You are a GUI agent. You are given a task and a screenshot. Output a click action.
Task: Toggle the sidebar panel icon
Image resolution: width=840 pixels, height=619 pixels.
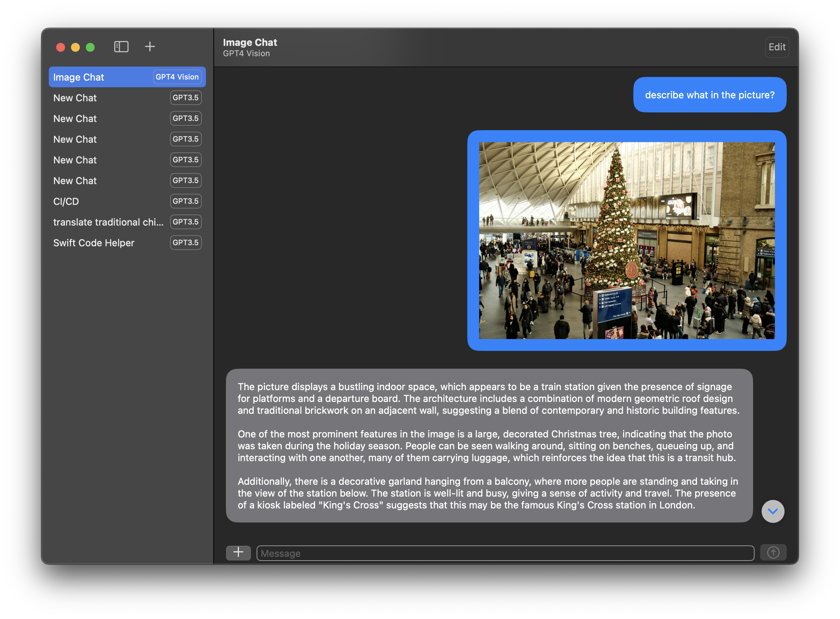(x=121, y=47)
